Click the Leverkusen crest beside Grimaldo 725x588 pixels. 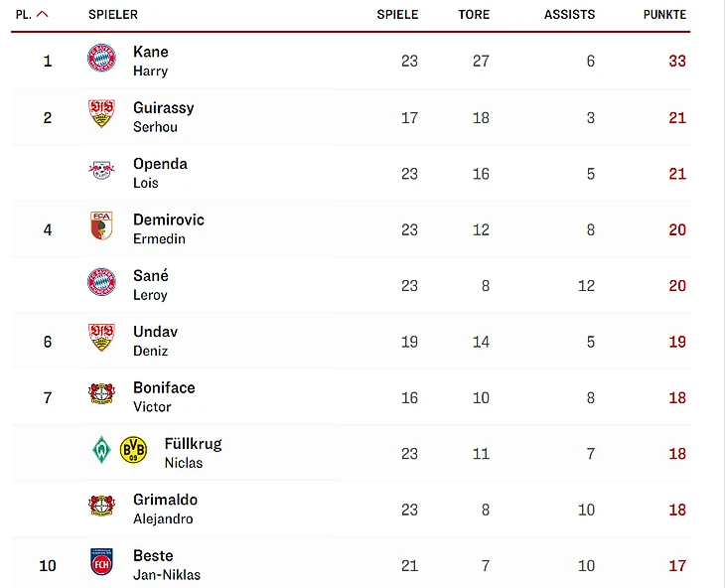point(101,507)
